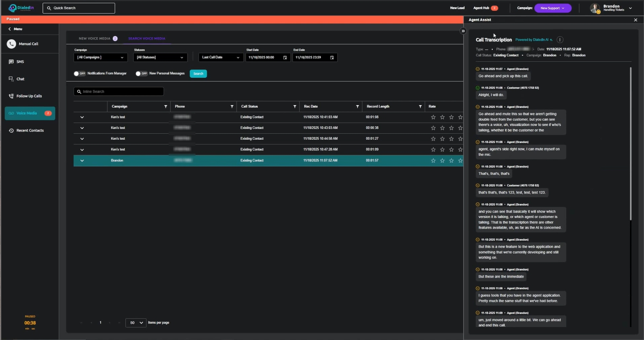Open the Chat section icon

[x=11, y=79]
